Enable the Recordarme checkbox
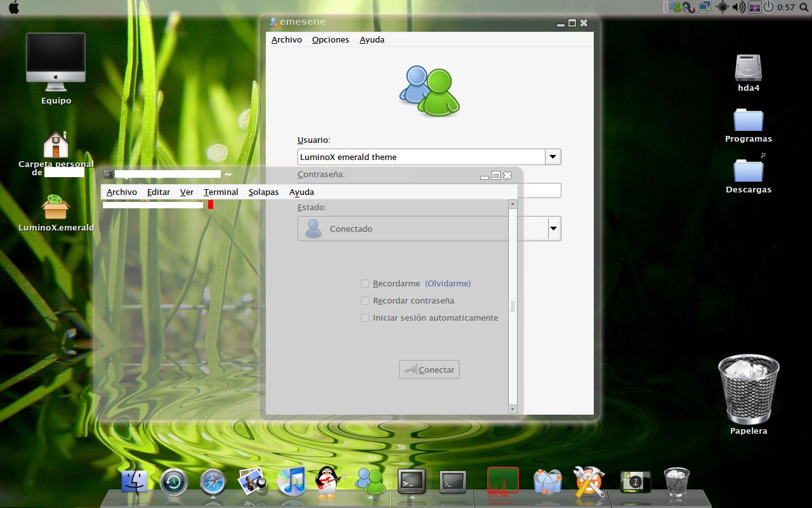This screenshot has height=508, width=812. click(365, 283)
